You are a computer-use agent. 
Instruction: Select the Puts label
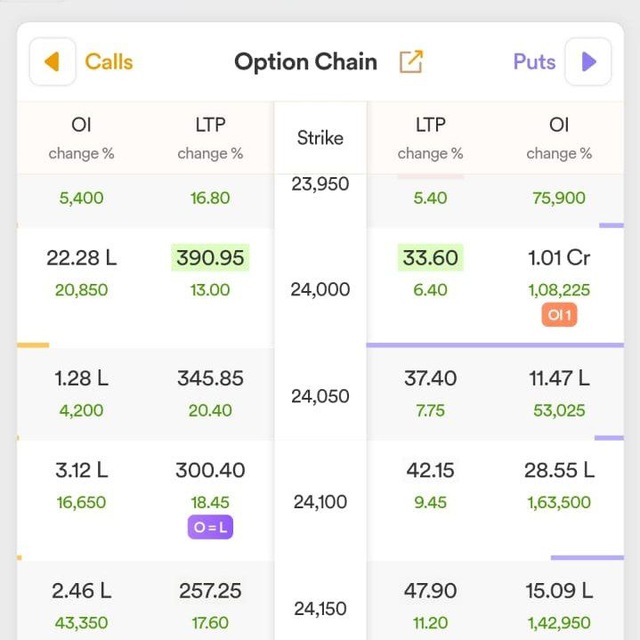[534, 62]
